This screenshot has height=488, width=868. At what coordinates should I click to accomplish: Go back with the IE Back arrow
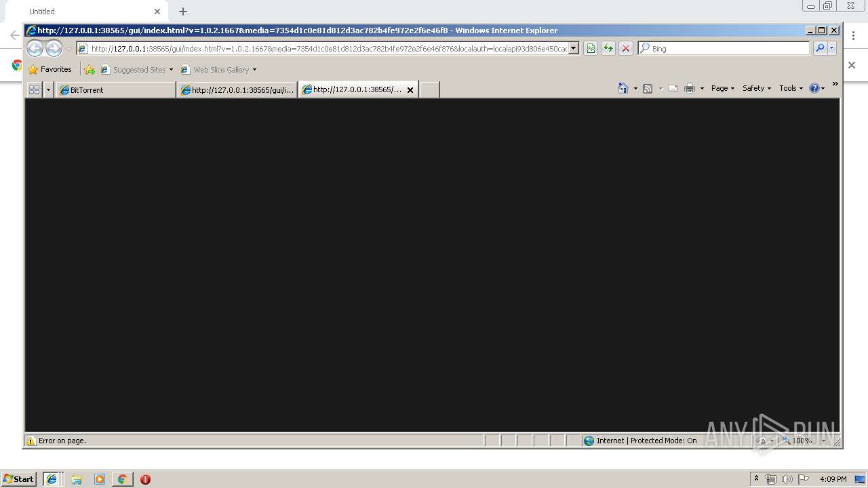click(x=35, y=48)
